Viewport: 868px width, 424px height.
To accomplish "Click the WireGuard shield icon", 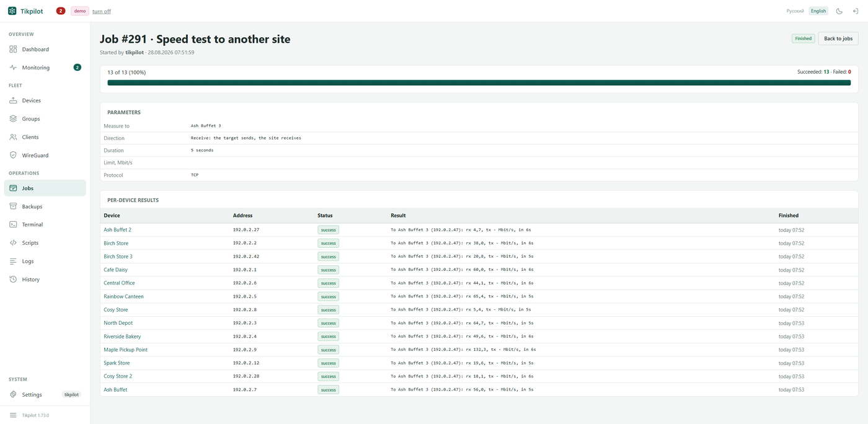I will (13, 155).
